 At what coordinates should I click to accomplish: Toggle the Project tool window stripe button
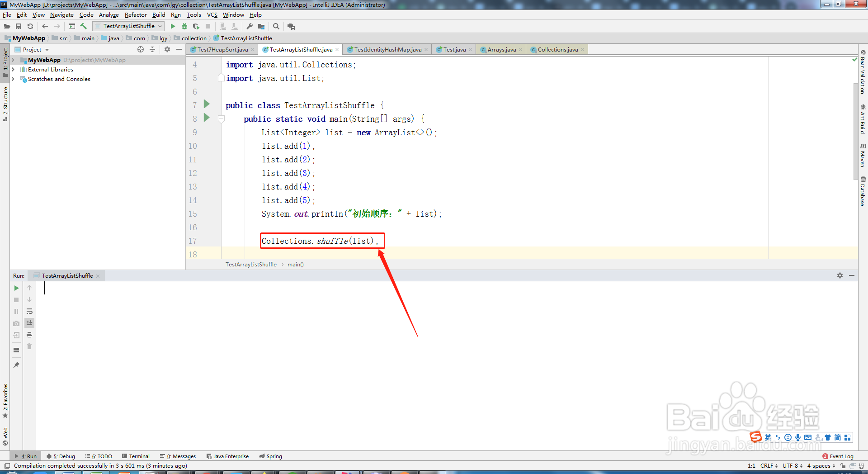point(5,62)
